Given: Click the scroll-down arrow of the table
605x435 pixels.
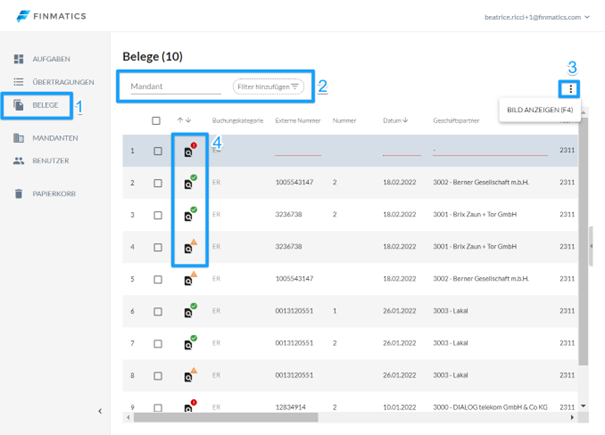Looking at the screenshot, I should pos(583,406).
